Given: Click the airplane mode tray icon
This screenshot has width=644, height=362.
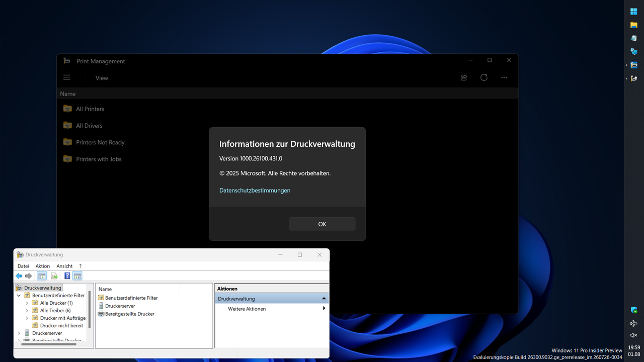Looking at the screenshot, I should (634, 323).
